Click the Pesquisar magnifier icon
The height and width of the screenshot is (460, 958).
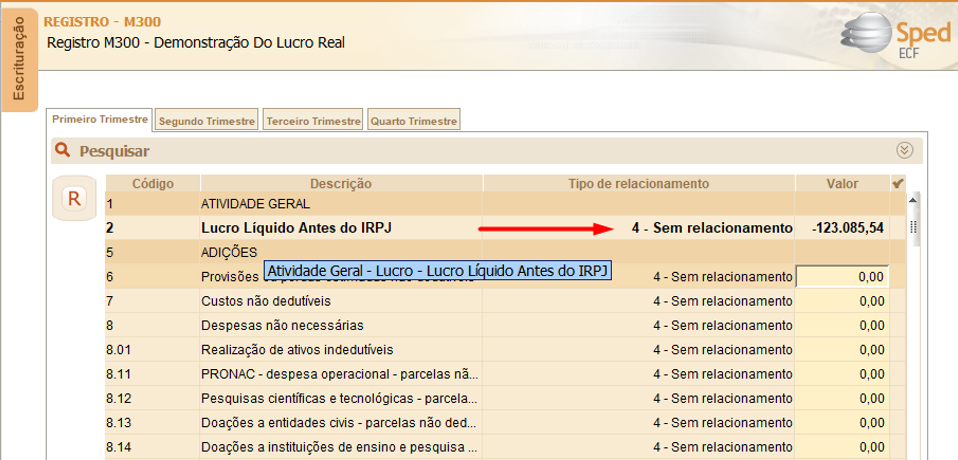[62, 150]
